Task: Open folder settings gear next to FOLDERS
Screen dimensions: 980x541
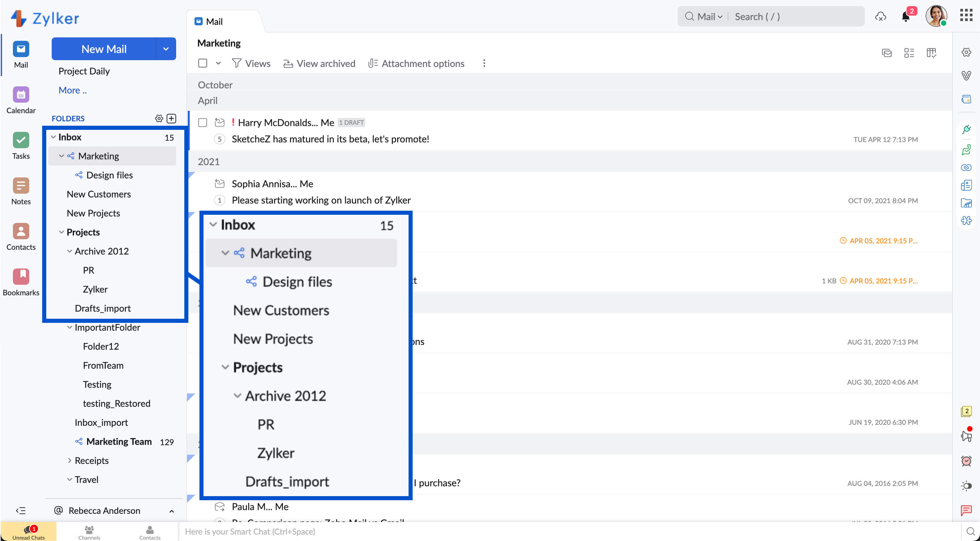Action: tap(159, 118)
